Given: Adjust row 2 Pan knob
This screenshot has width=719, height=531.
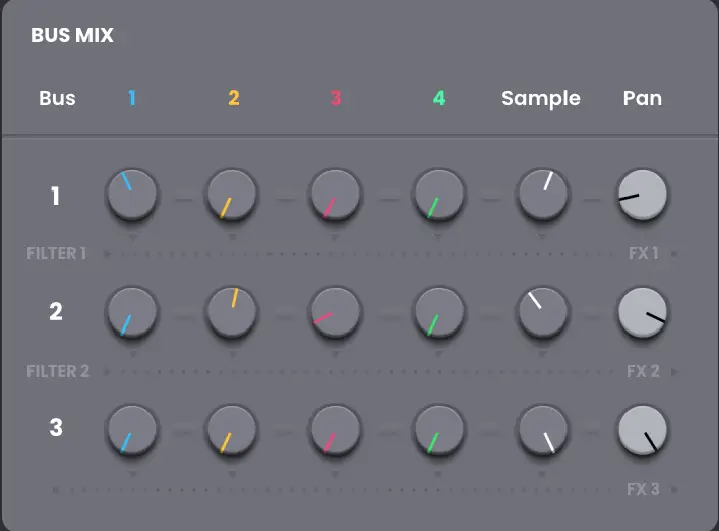Looking at the screenshot, I should (x=642, y=312).
